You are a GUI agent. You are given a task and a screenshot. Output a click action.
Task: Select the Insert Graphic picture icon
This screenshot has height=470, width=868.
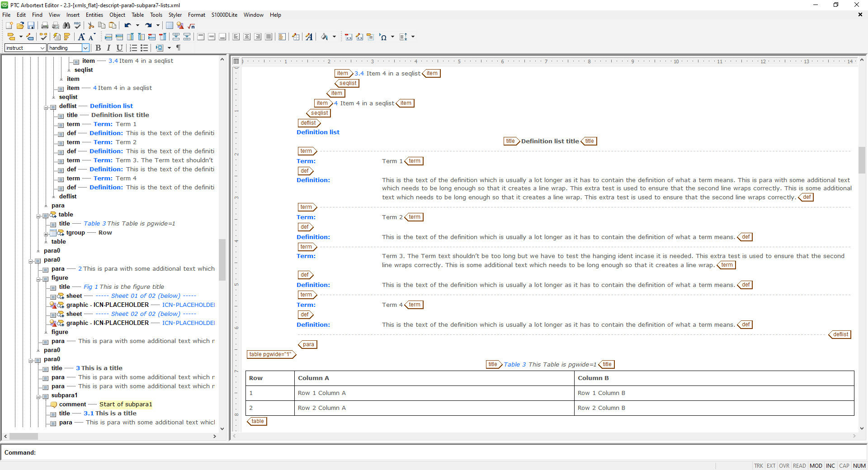179,26
